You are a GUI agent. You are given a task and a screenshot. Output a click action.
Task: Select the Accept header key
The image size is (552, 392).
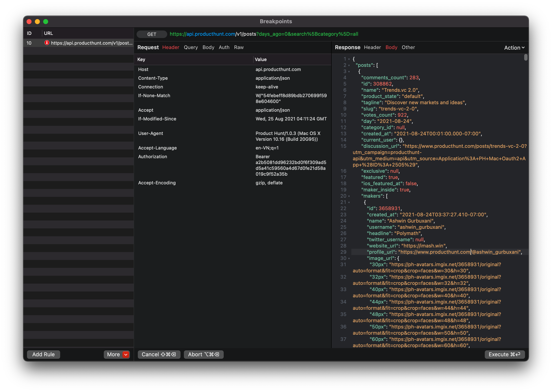[x=145, y=110]
